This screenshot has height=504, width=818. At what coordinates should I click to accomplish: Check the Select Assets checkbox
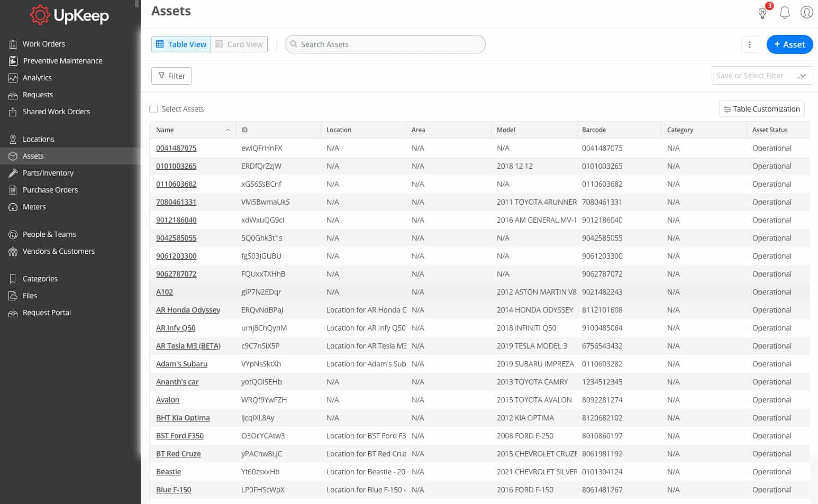click(153, 109)
